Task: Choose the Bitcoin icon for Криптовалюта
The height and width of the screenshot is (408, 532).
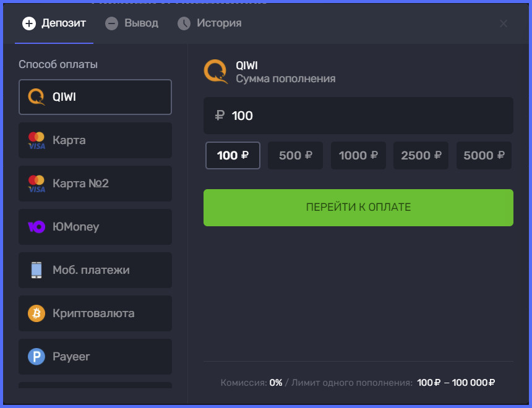Action: point(36,313)
